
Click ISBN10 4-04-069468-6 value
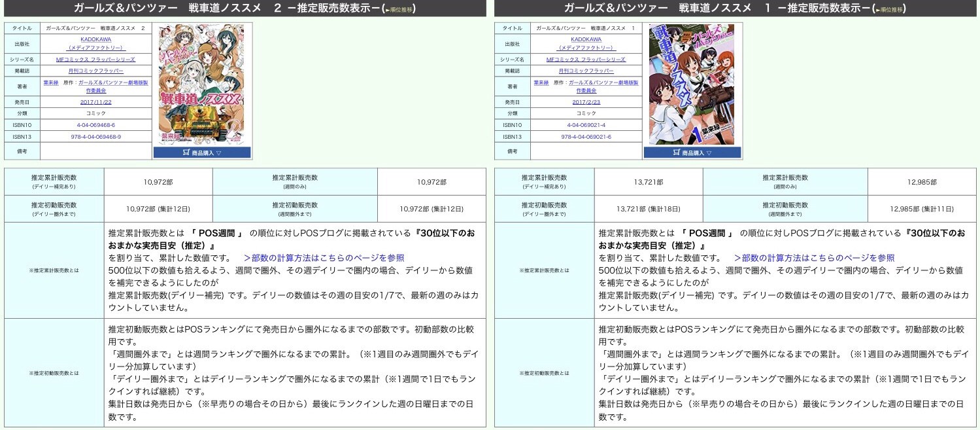[x=96, y=125]
